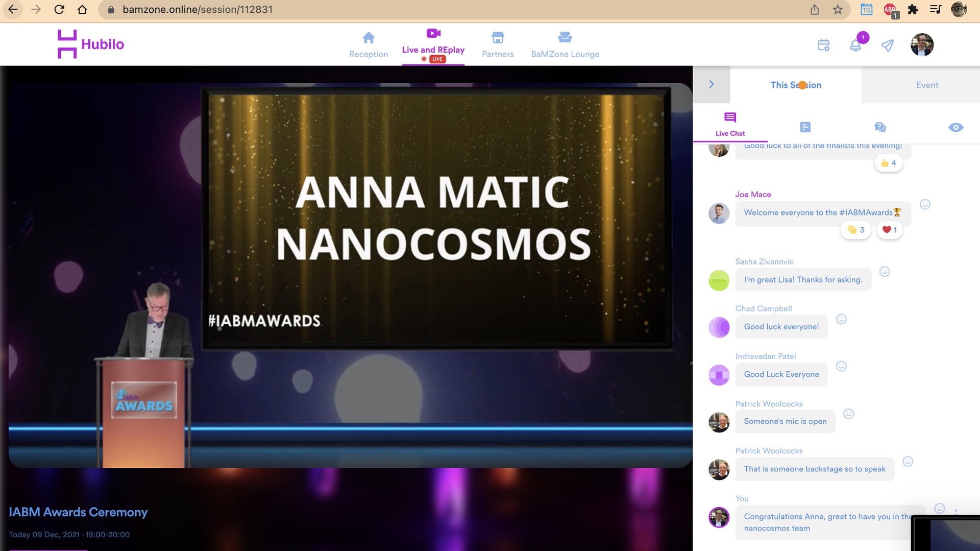Click the Hubilo logo

pyautogui.click(x=91, y=44)
